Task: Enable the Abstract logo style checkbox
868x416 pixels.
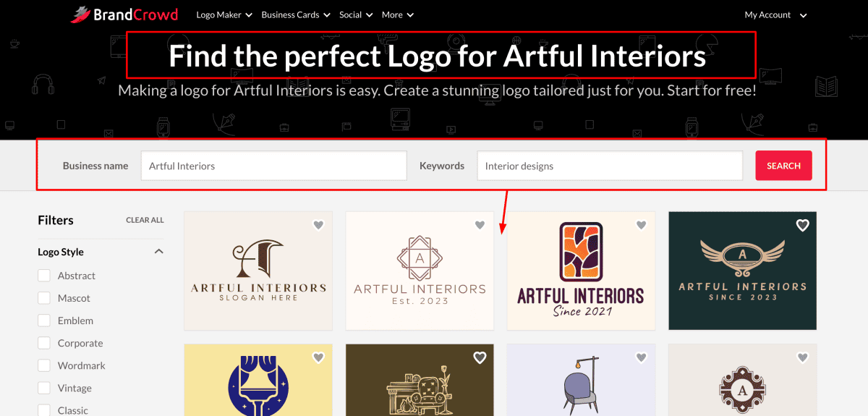Action: 44,276
